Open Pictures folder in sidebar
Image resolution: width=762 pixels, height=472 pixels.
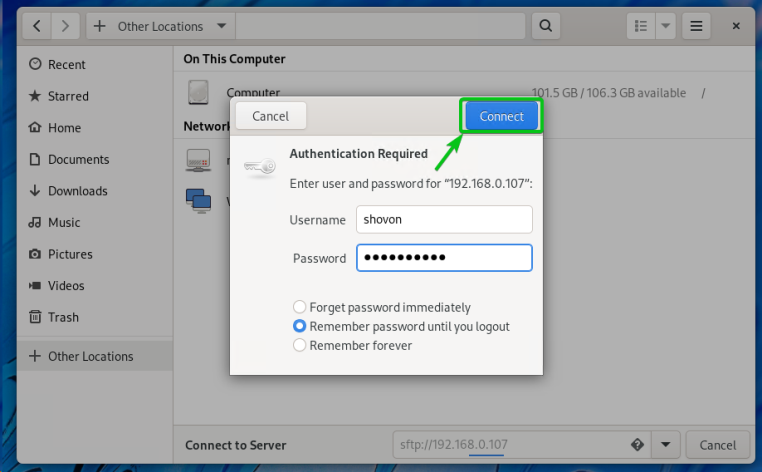(95, 254)
